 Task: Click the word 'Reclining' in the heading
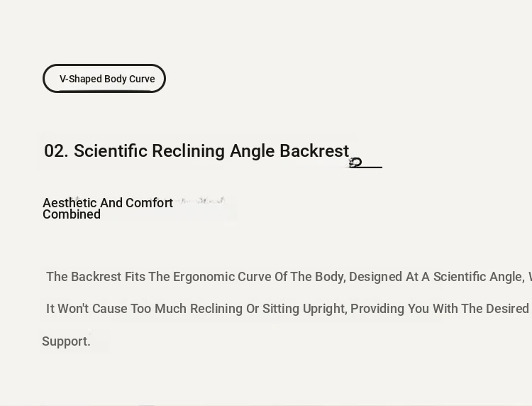tap(188, 151)
